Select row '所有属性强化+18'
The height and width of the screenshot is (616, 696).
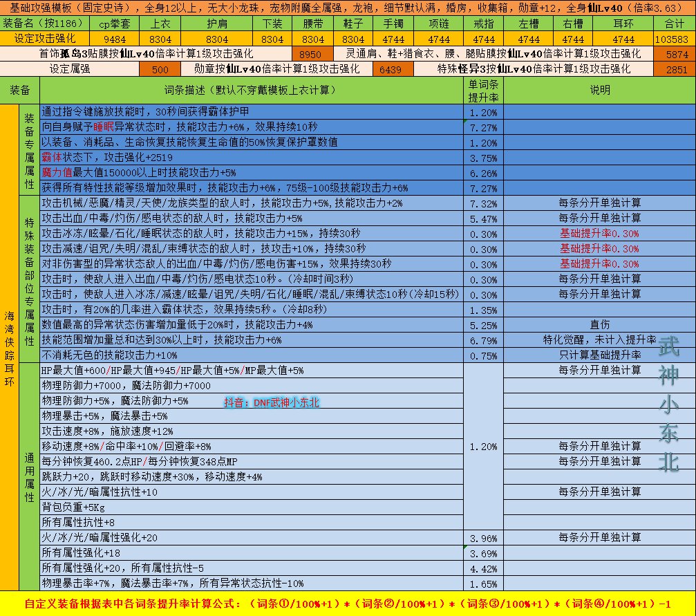click(x=251, y=553)
